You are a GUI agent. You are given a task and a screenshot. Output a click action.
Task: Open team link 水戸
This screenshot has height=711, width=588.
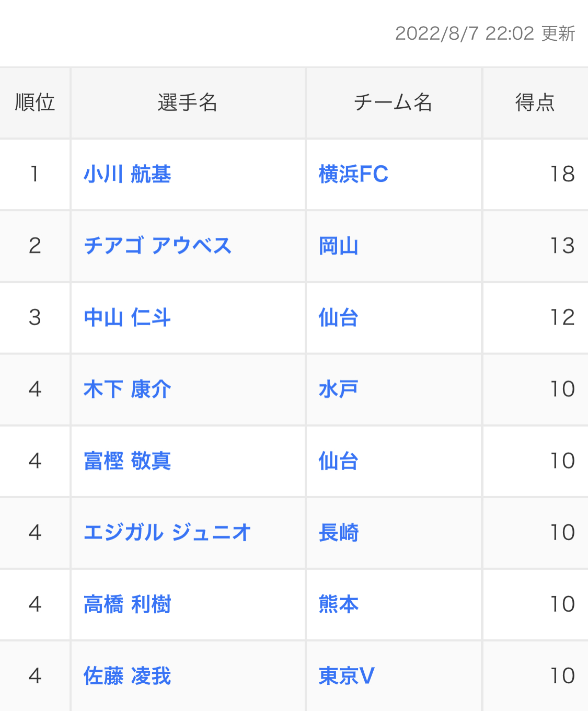[x=338, y=389]
